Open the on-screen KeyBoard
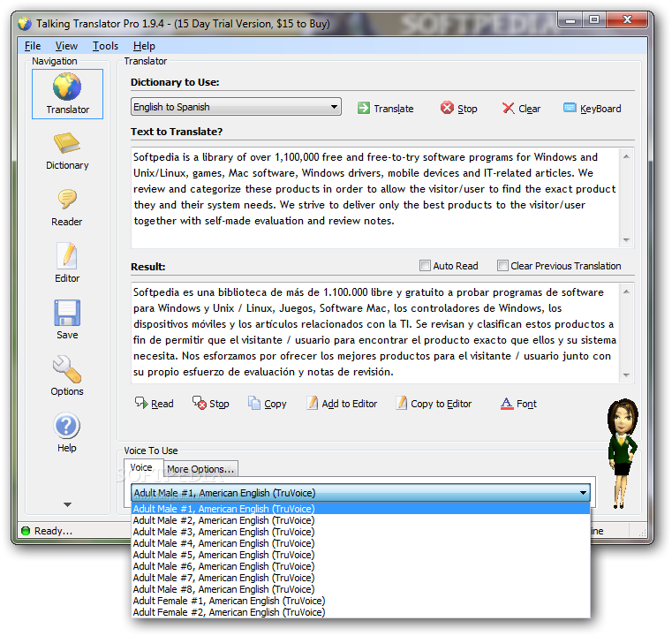Viewport: 672px width, 636px height. (x=592, y=109)
